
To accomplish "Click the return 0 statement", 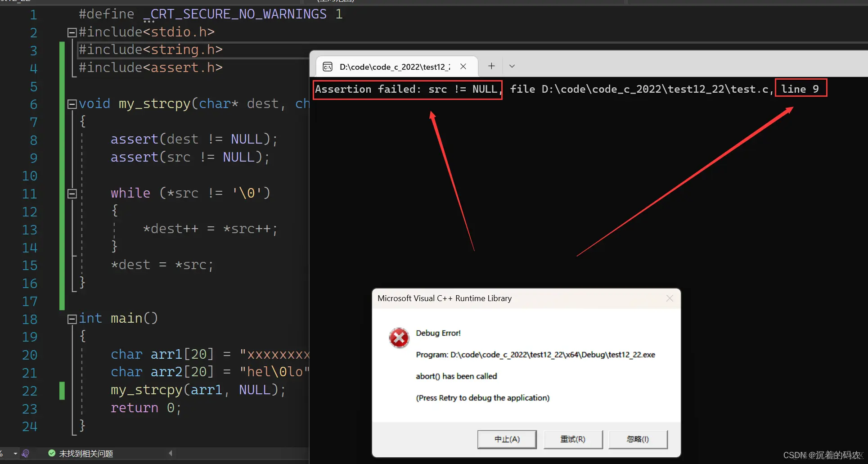I will (146, 408).
